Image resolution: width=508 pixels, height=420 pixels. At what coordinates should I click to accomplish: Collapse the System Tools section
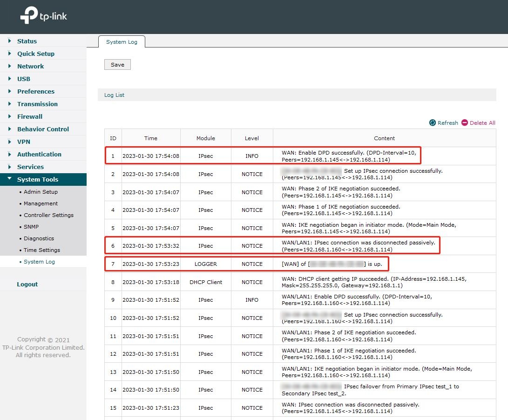(37, 179)
